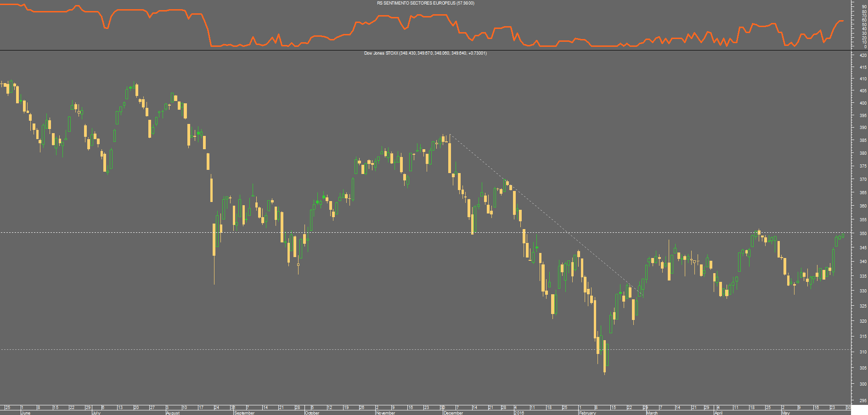The width and height of the screenshot is (868, 415).
Task: Click the October month label
Action: click(x=312, y=413)
